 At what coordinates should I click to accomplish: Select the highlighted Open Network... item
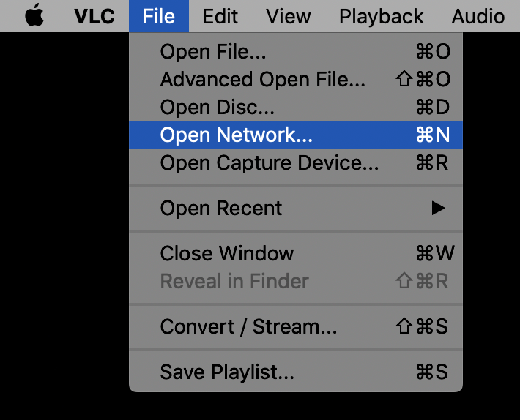pos(296,135)
